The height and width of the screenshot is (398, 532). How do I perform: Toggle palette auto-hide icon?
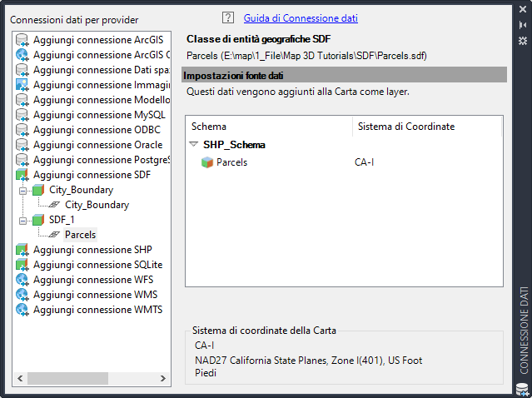522,25
